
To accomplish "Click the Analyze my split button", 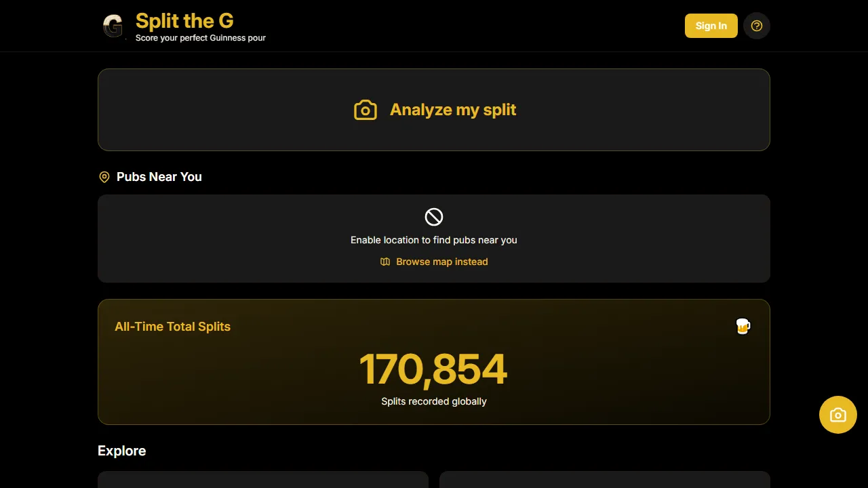I will coord(434,110).
